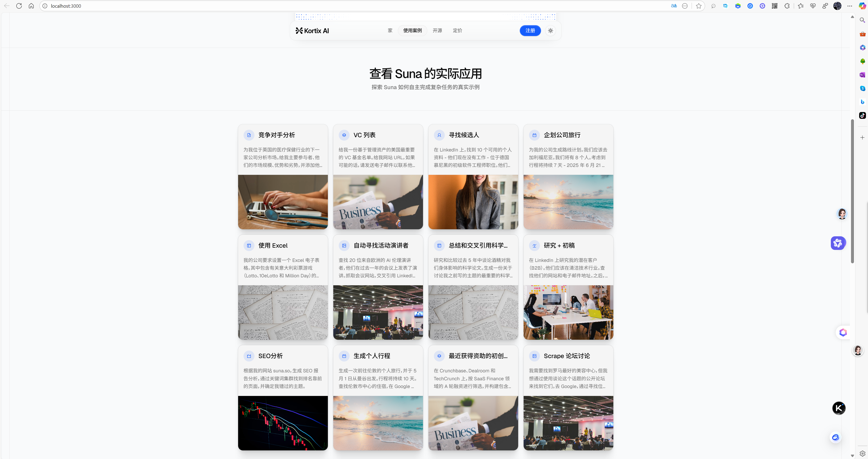This screenshot has height=459, width=868.
Task: Toggle the light/dark theme sun icon
Action: coord(550,31)
